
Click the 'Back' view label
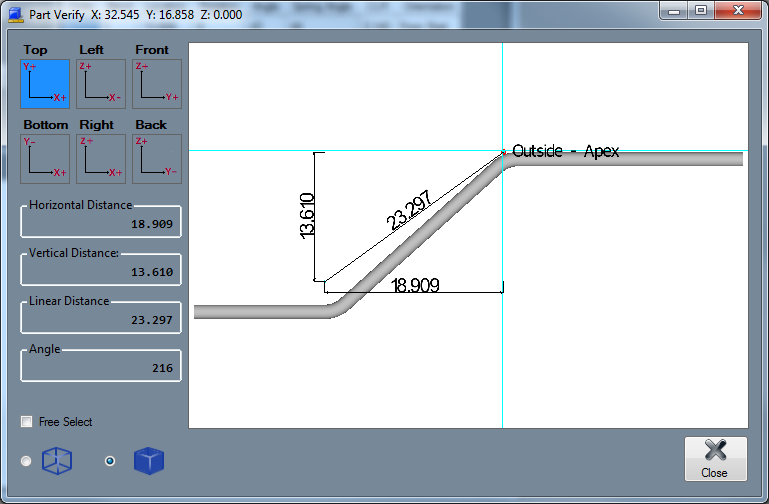151,125
